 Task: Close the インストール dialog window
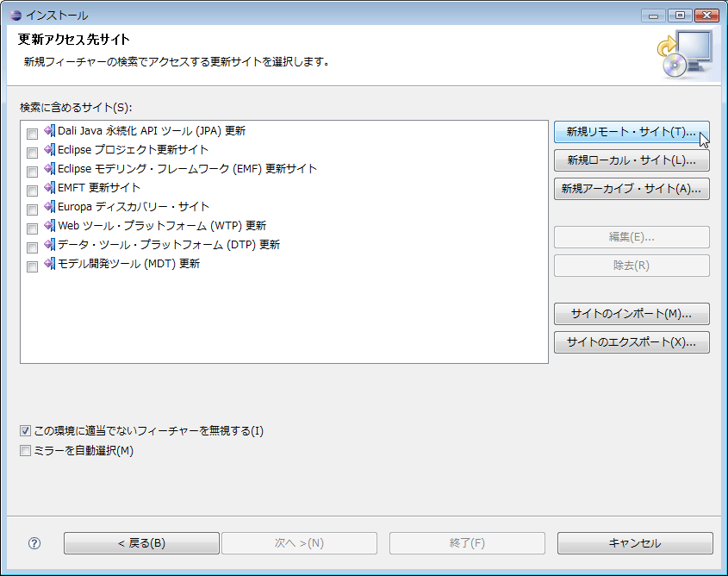pyautogui.click(x=706, y=16)
